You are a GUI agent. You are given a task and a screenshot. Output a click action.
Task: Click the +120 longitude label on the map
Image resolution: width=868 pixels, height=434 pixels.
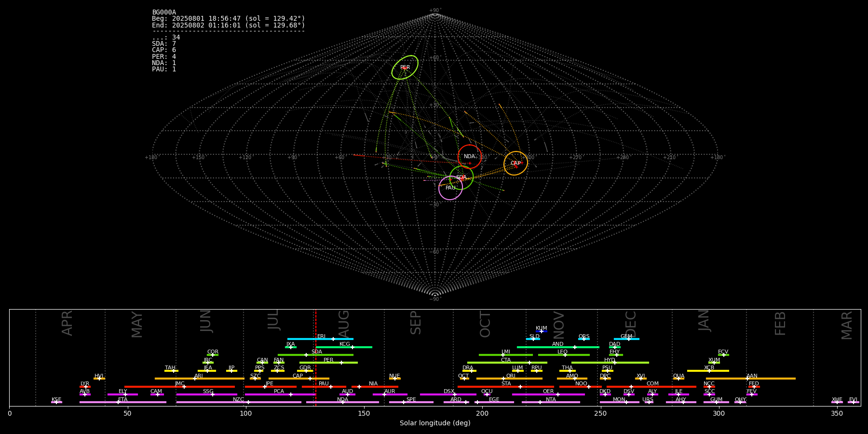pos(245,157)
